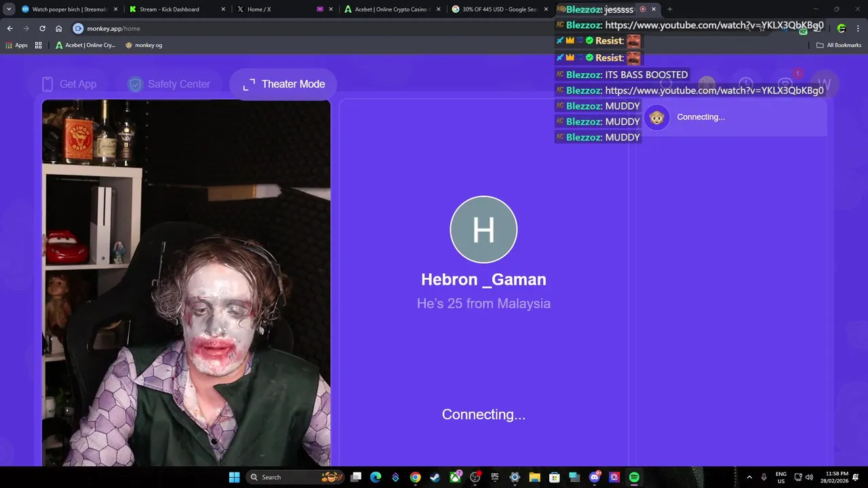Open the Settings gear on taskbar

515,477
